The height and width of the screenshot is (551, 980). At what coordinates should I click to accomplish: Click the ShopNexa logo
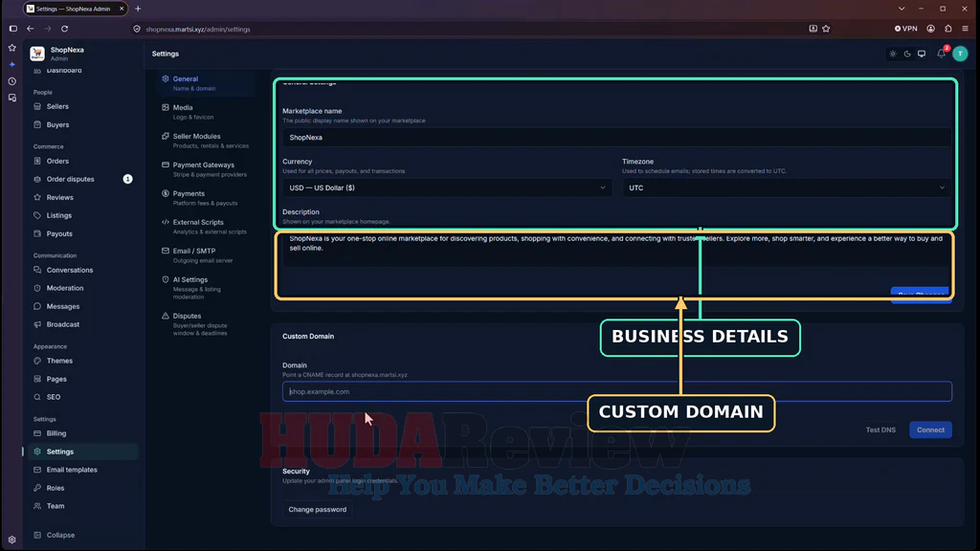(x=37, y=54)
